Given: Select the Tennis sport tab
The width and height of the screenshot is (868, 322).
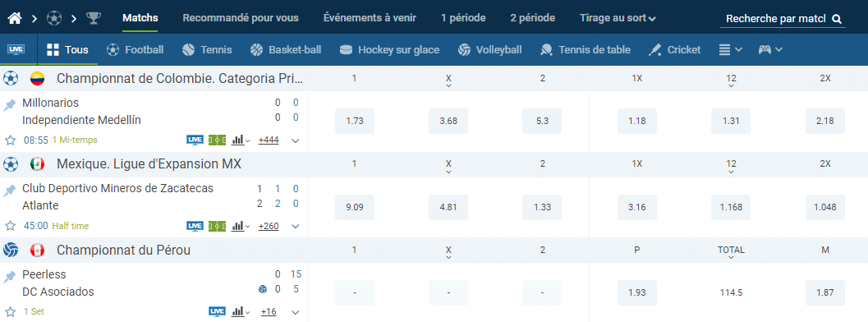Looking at the screenshot, I should pyautogui.click(x=207, y=49).
